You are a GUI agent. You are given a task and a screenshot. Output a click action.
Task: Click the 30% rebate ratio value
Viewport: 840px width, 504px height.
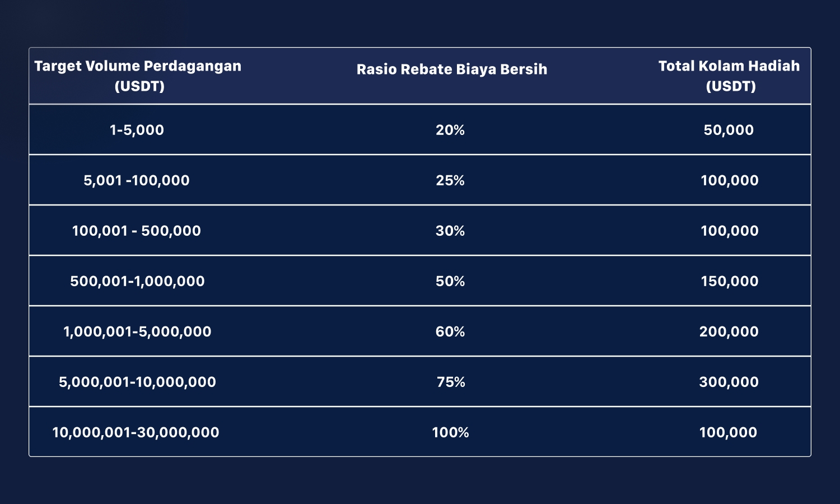pyautogui.click(x=450, y=231)
